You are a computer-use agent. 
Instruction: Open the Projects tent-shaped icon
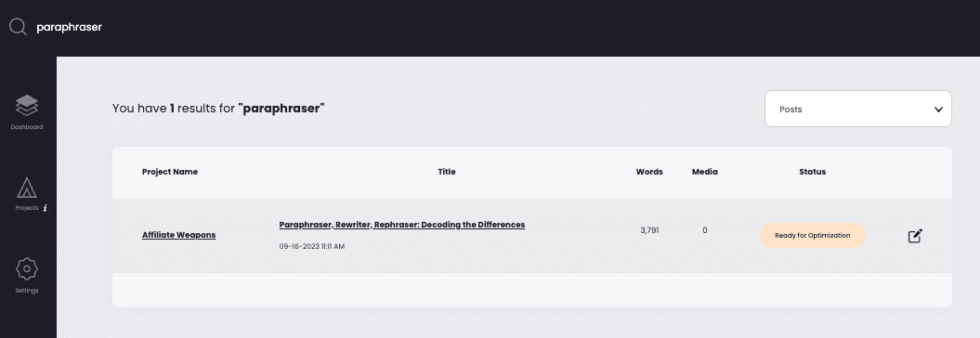(x=27, y=187)
